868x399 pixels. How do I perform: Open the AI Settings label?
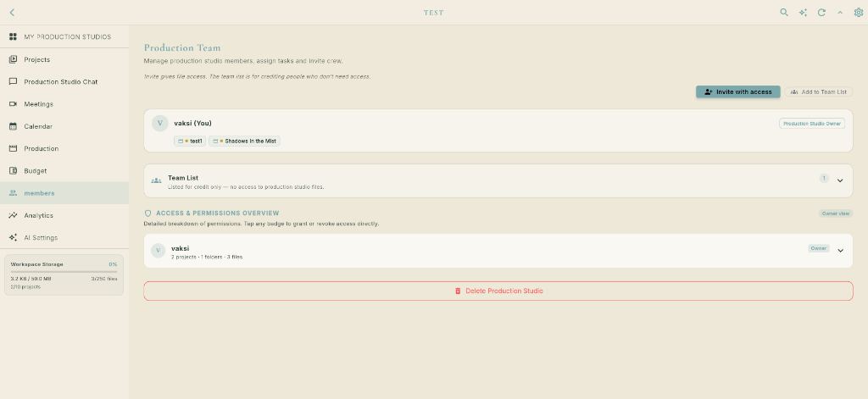point(41,237)
